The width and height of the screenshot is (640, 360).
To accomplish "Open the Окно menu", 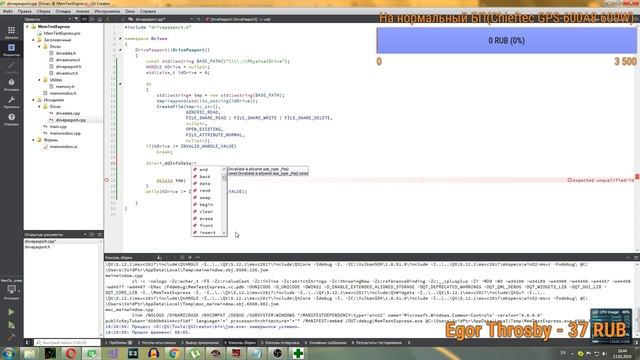I will [x=130, y=11].
